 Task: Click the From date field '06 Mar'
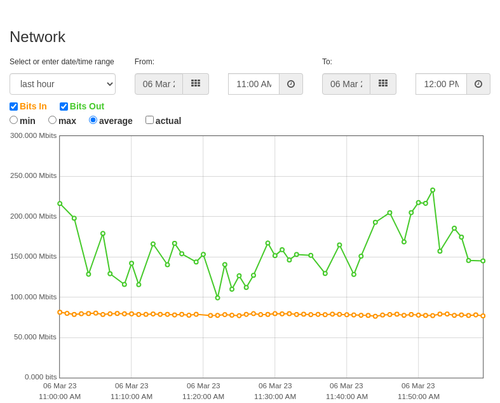coord(159,84)
